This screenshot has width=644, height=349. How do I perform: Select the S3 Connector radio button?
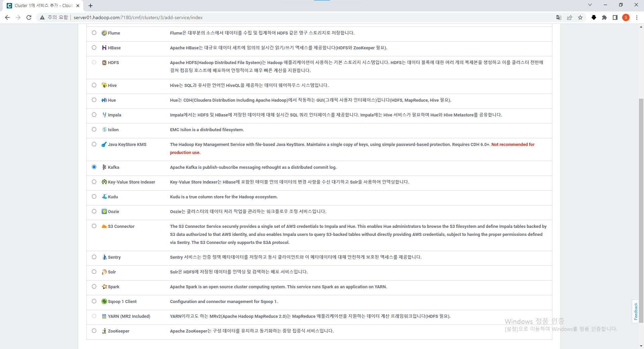[94, 226]
